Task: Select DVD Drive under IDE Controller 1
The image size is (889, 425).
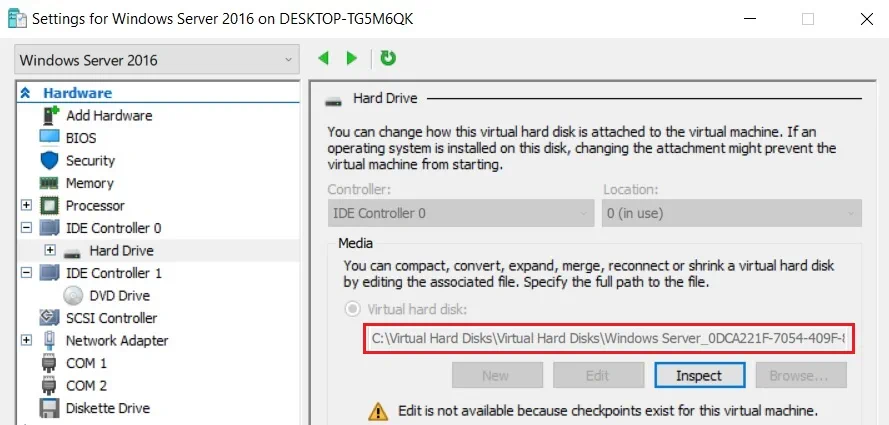Action: [x=119, y=295]
